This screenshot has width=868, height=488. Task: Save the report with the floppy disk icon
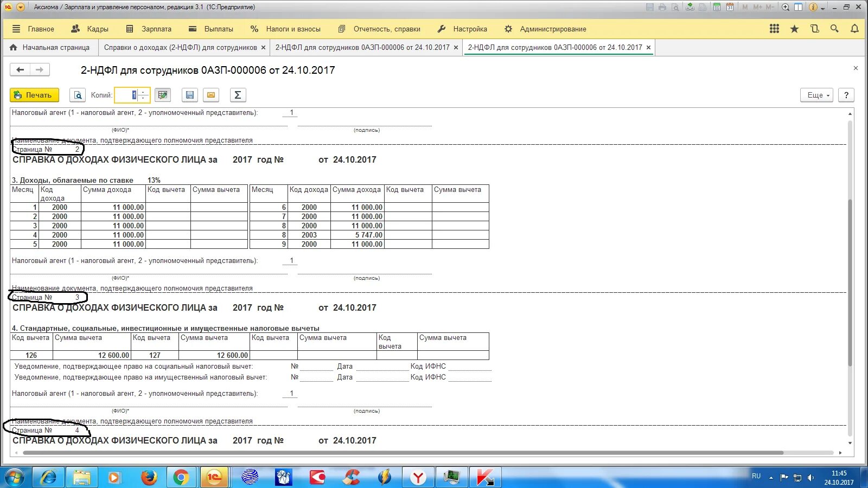pyautogui.click(x=190, y=95)
